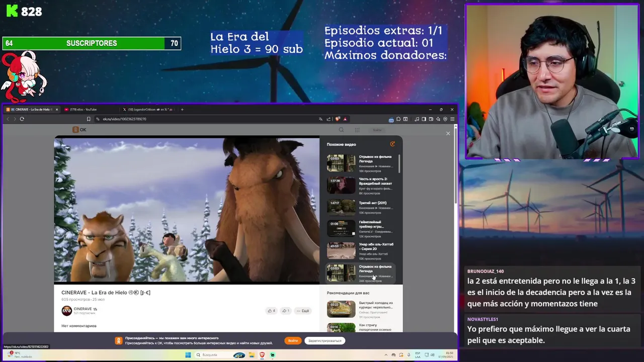Open Brave main menu hamburger icon
The height and width of the screenshot is (362, 644).
452,119
